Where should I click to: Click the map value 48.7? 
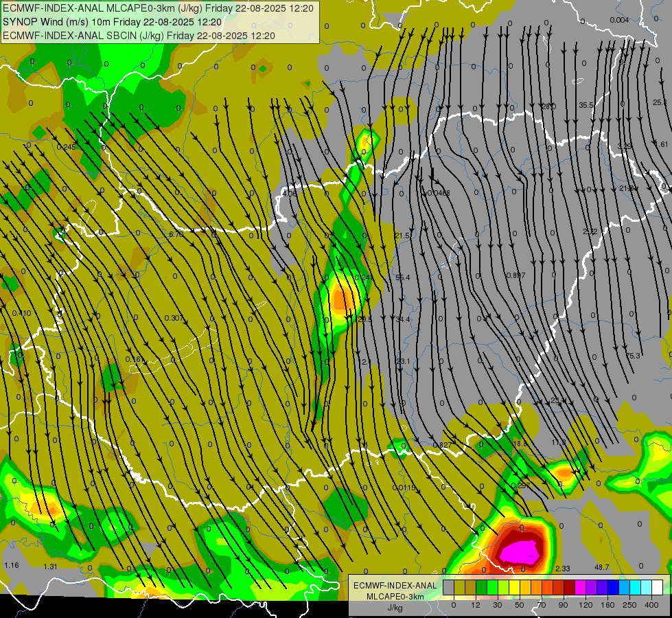[602, 567]
